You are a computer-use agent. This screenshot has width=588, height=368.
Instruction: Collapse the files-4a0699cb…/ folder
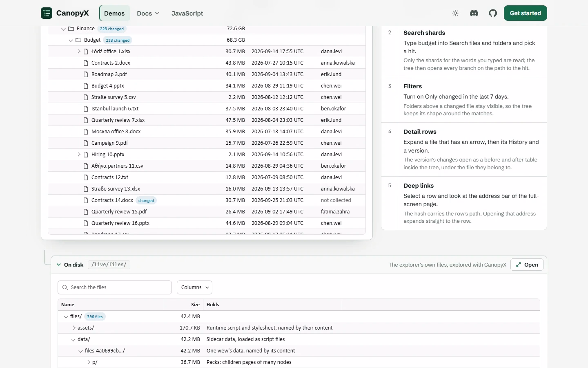[x=80, y=351]
